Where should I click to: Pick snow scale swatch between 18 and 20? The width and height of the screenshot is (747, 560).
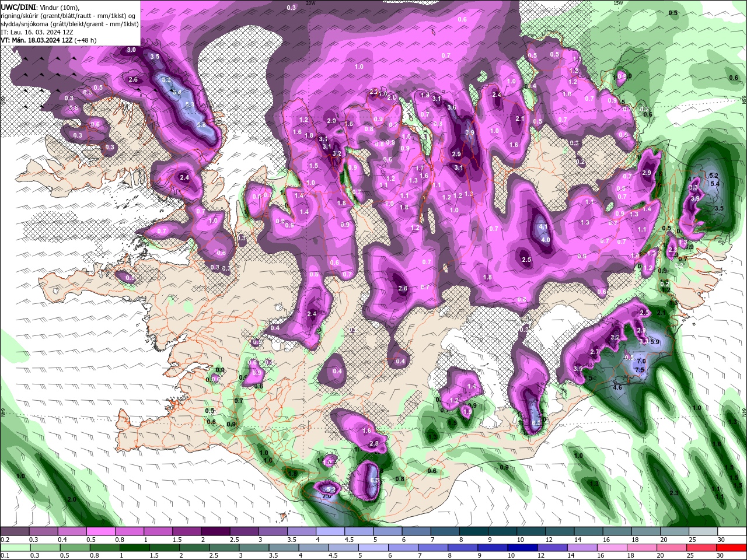[647, 531]
